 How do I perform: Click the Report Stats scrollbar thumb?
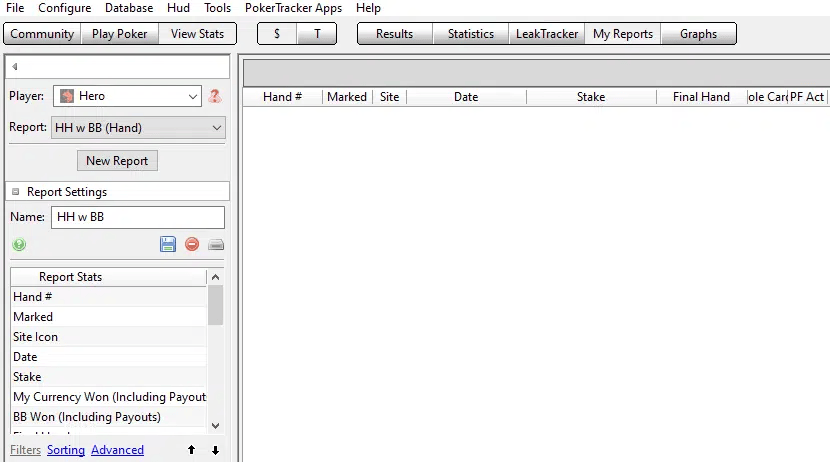[215, 305]
